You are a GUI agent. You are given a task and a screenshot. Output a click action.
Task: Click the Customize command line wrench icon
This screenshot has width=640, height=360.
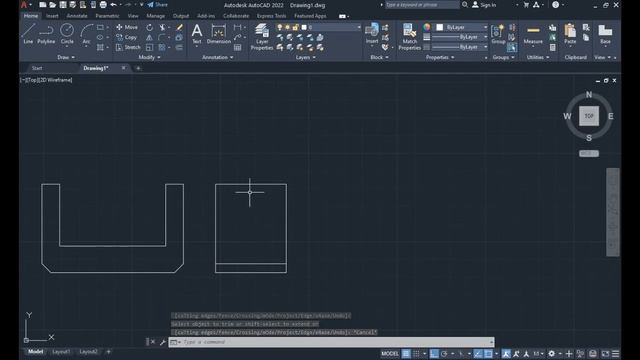point(162,342)
